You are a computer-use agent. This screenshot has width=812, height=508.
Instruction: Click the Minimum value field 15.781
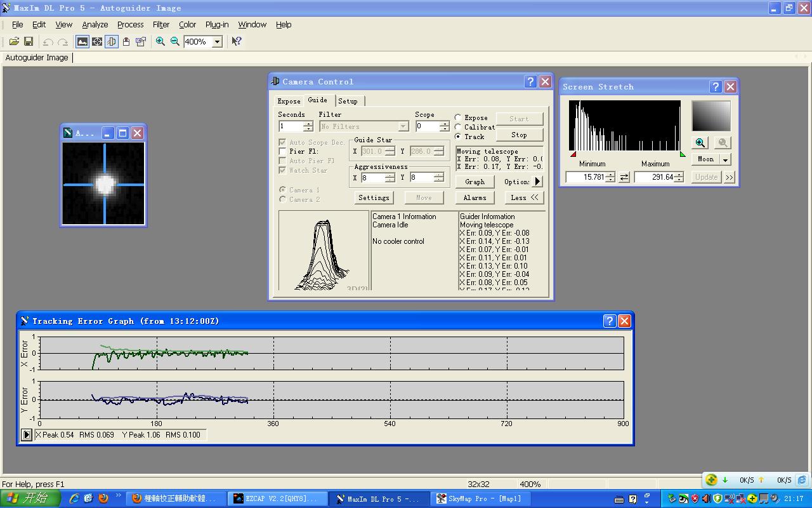coord(585,177)
